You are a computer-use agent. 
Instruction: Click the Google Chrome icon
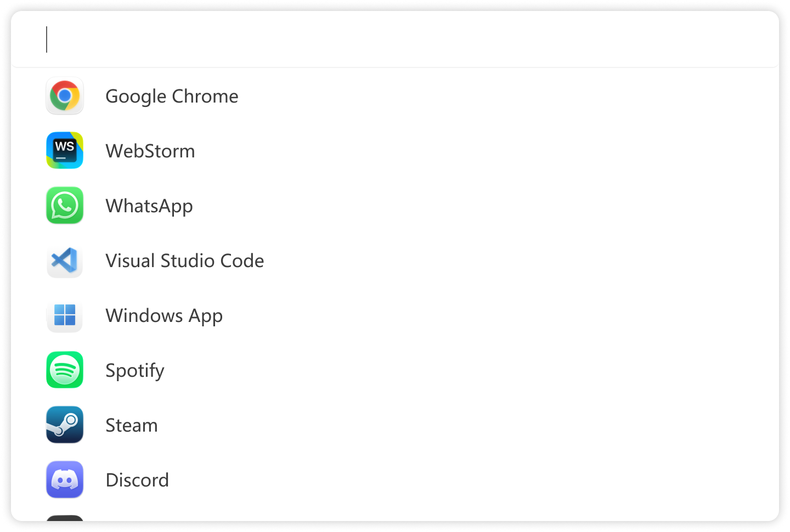[x=65, y=96]
